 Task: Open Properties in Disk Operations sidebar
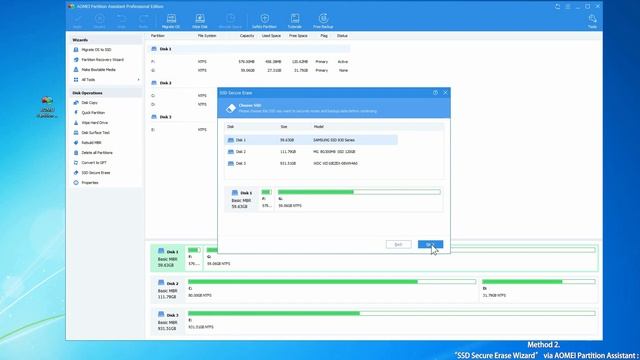point(90,183)
